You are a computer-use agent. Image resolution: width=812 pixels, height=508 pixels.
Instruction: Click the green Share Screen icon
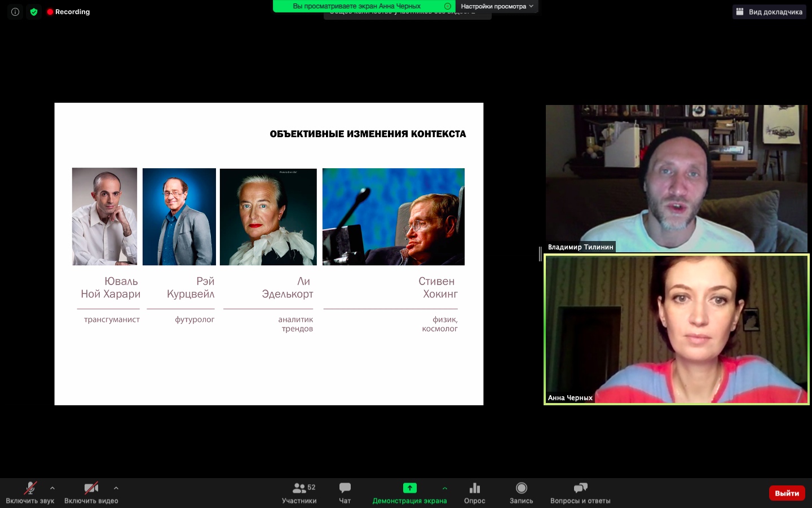tap(409, 488)
